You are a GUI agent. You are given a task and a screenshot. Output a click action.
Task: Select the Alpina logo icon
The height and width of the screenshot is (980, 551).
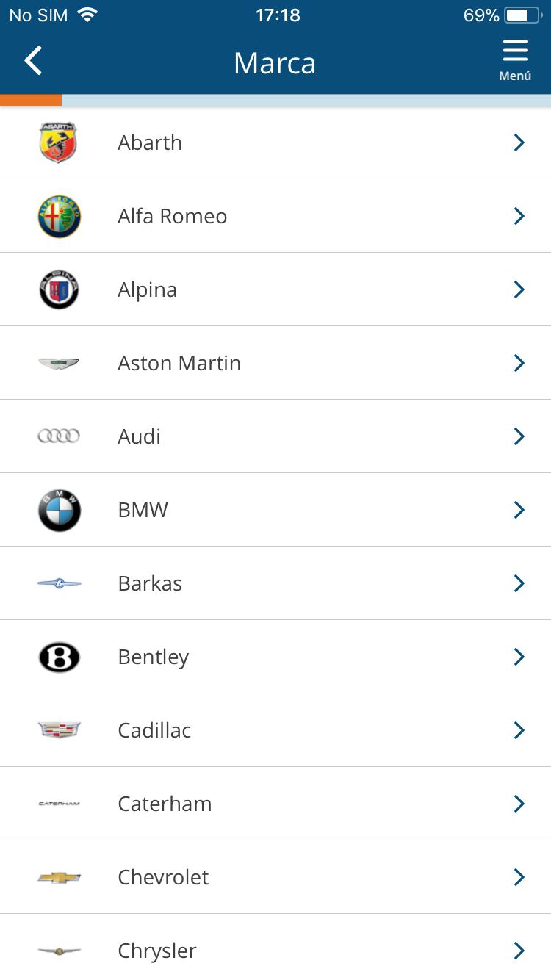click(59, 289)
